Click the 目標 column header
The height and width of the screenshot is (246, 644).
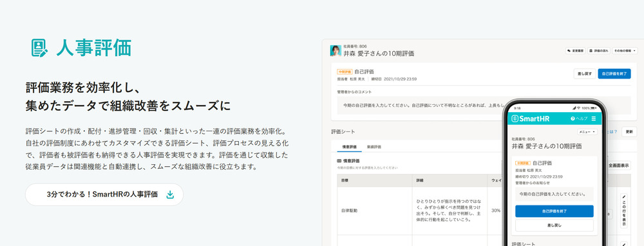[375, 180]
